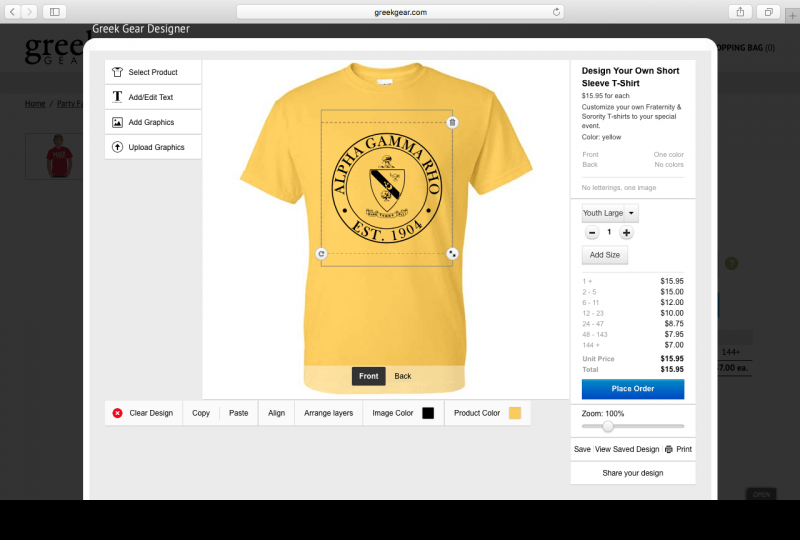Viewport: 800px width, 540px height.
Task: Switch to the Back view of the shirt
Action: click(403, 376)
